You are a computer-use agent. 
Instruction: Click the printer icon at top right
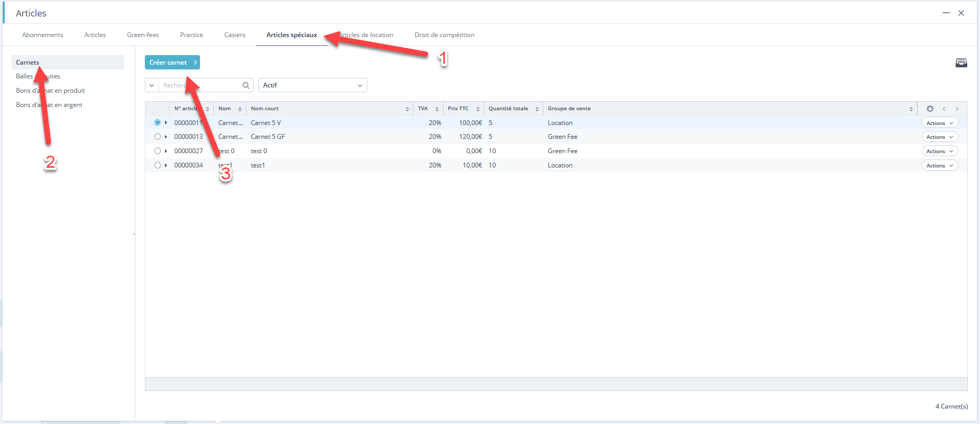click(961, 63)
